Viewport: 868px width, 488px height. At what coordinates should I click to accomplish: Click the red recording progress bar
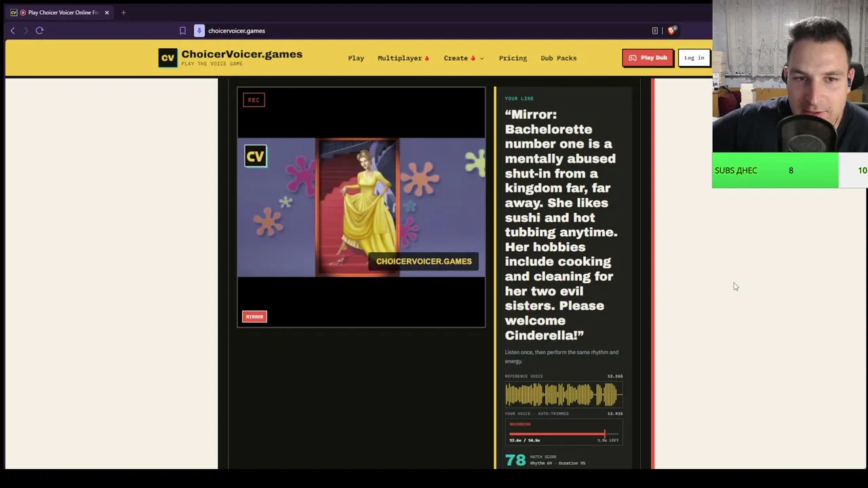point(564,434)
